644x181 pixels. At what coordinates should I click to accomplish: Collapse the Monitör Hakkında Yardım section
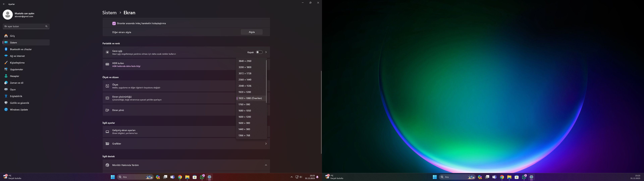266,165
